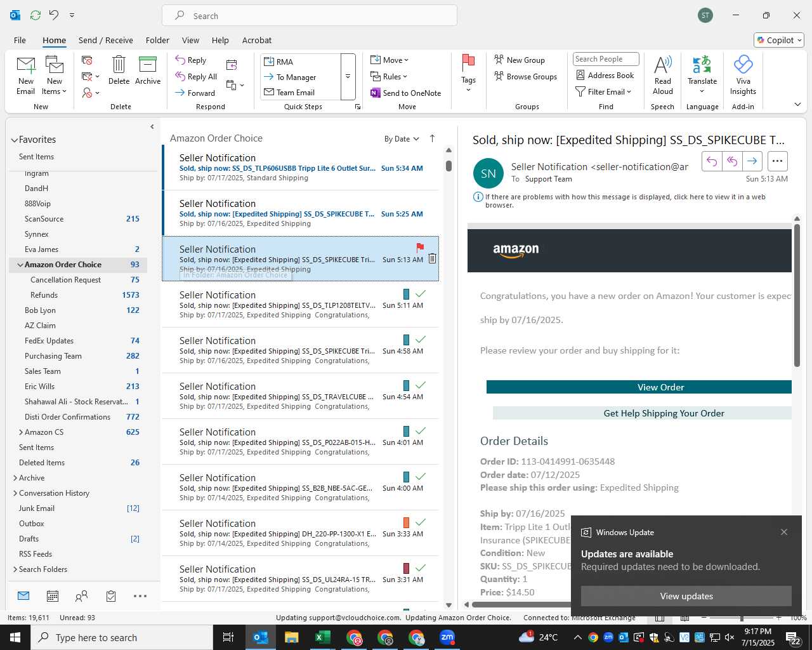Delete the selected message
812x650 pixels.
(119, 70)
